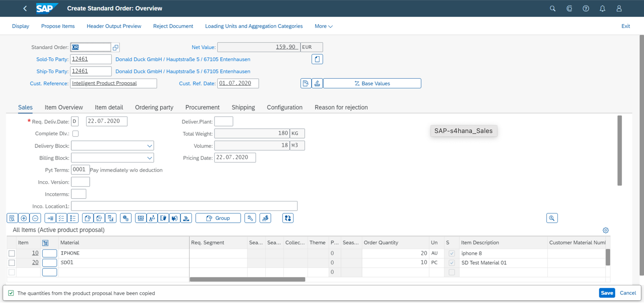Click item details magnifier icon in item toolbar
Viewport: 644px width, 303px height.
pyautogui.click(x=12, y=218)
